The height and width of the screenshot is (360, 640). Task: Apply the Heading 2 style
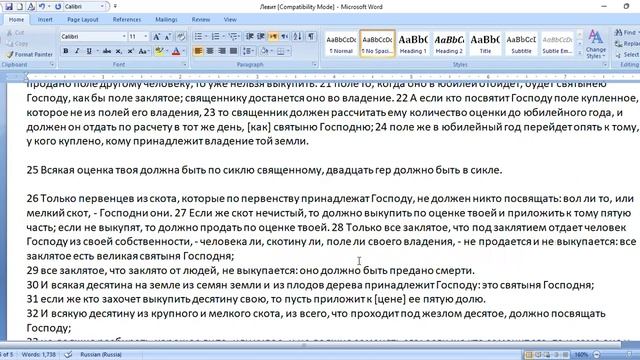pyautogui.click(x=449, y=44)
